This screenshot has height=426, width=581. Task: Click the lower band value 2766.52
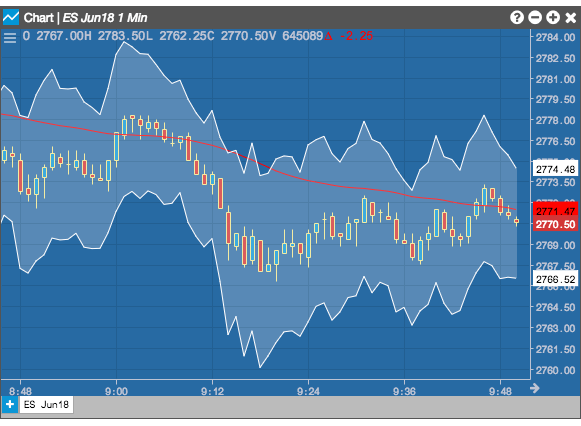(555, 279)
